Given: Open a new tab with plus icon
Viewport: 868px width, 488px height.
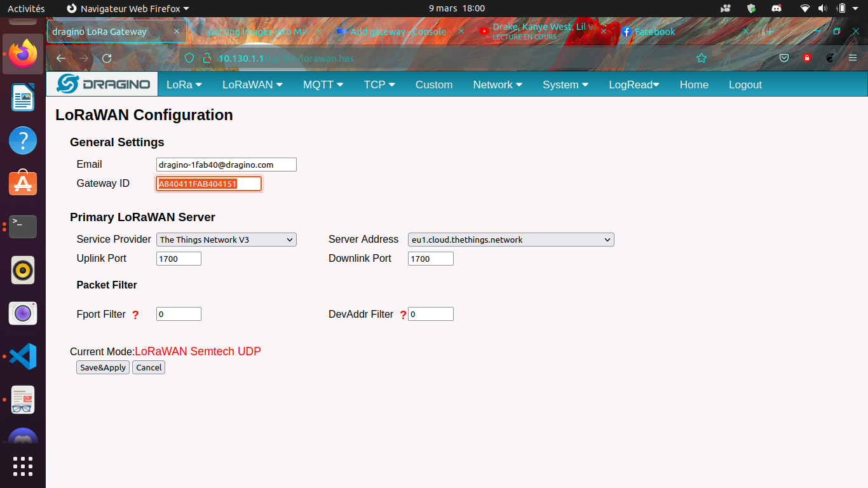Looking at the screenshot, I should (x=770, y=31).
